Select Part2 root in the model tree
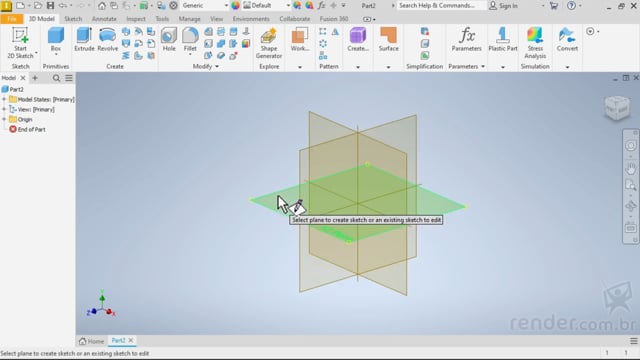640x360 pixels. coord(13,89)
